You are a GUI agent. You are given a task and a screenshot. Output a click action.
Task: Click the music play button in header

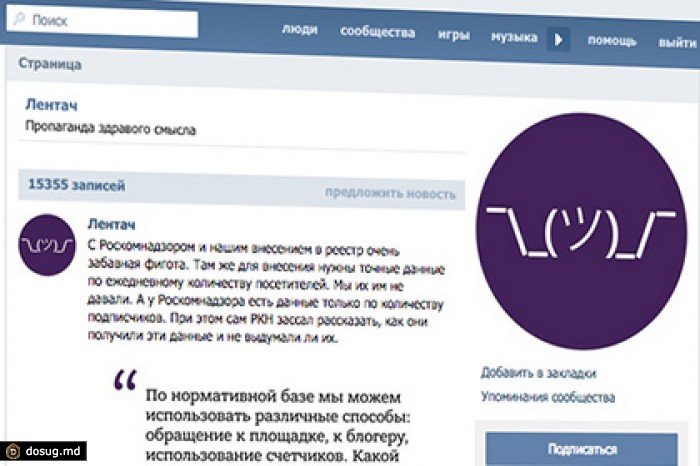558,40
